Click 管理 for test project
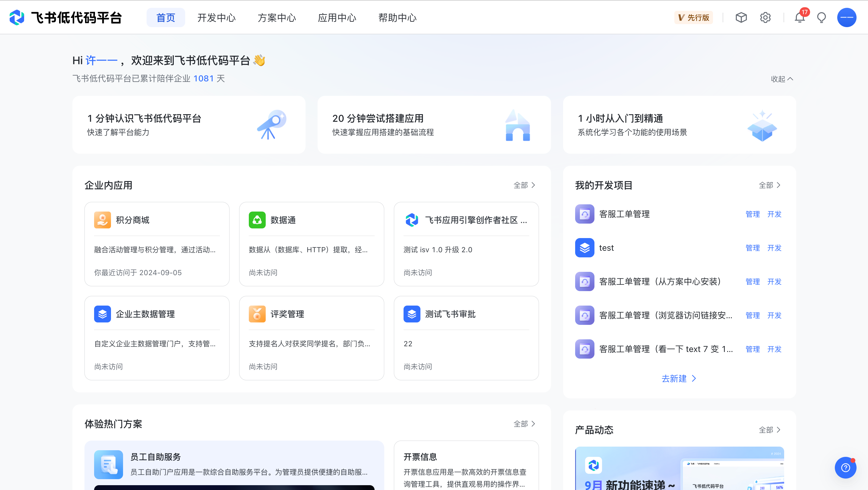This screenshot has width=868, height=490. click(x=752, y=247)
